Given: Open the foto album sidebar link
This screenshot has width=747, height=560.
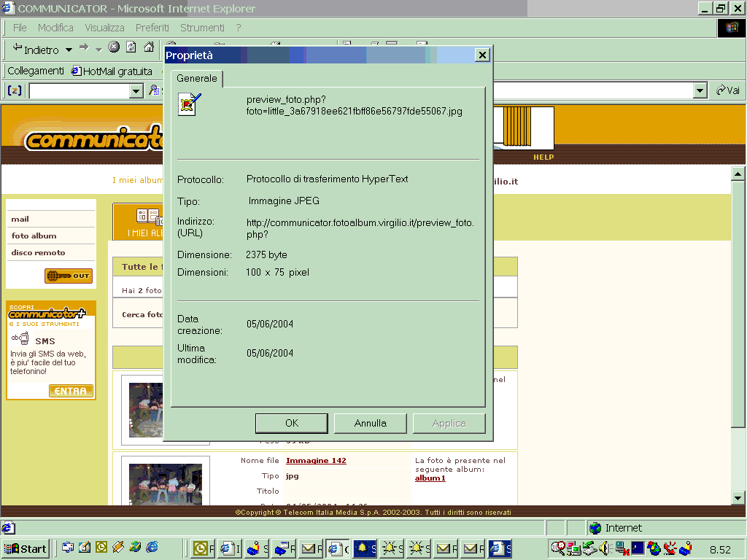Looking at the screenshot, I should click(34, 236).
